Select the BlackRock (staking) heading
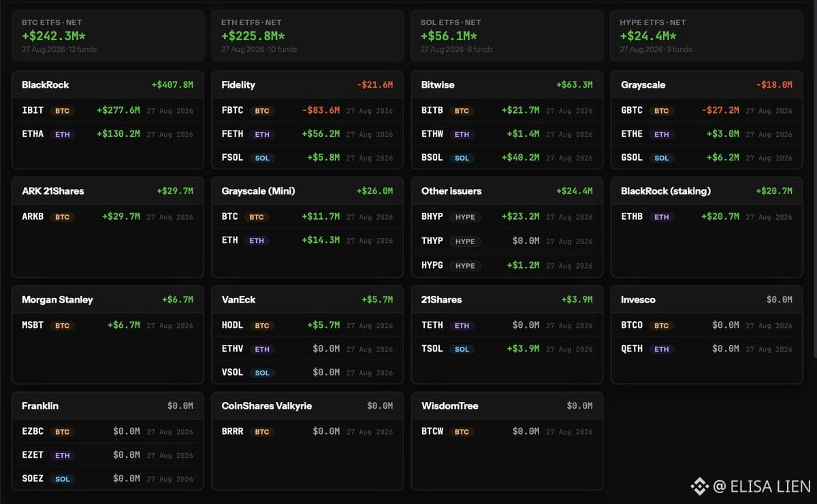Viewport: 817px width, 504px height. point(666,191)
